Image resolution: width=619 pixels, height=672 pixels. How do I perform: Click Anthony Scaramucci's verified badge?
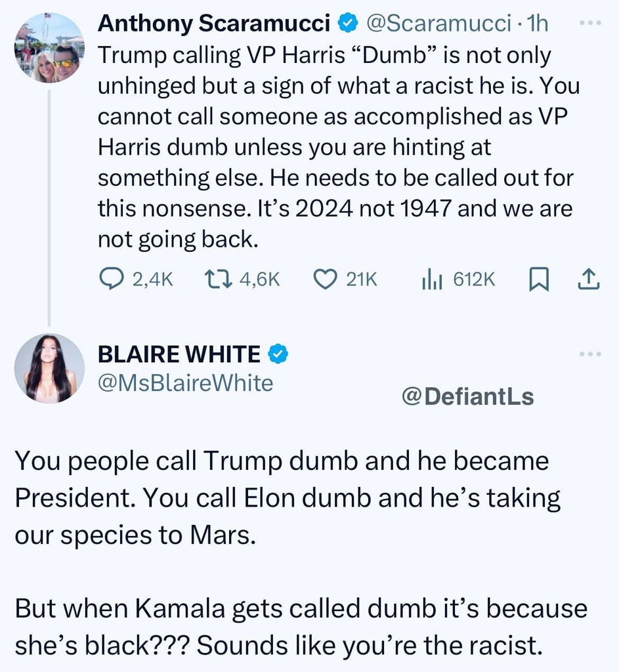347,24
